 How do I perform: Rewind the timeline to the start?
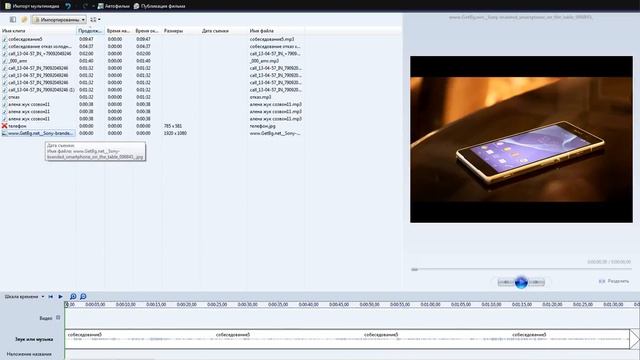(51, 297)
